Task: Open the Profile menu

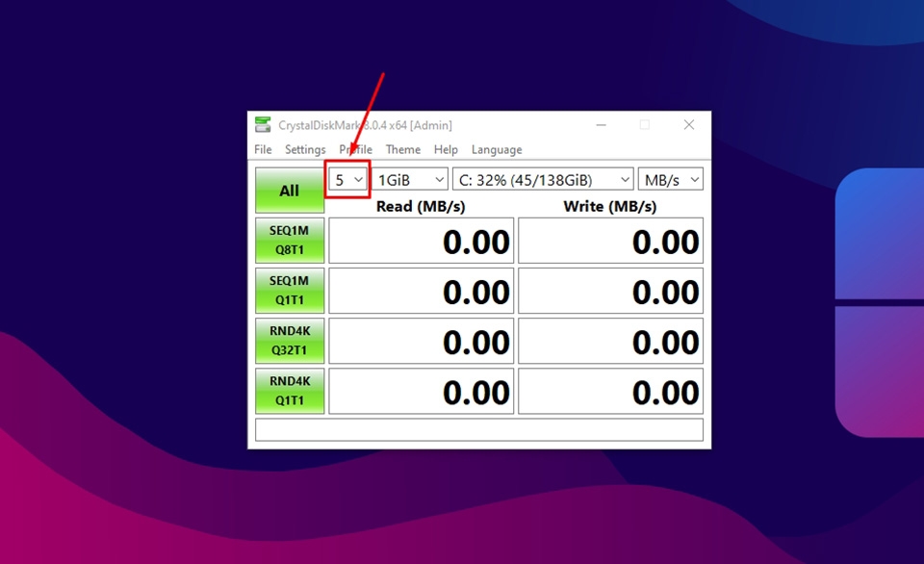Action: pyautogui.click(x=355, y=150)
